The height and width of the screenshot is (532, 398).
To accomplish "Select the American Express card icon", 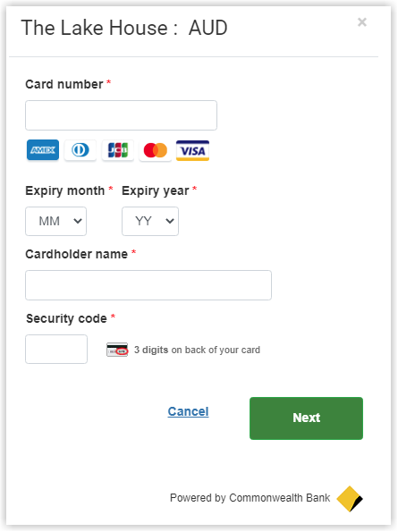I will pyautogui.click(x=43, y=149).
